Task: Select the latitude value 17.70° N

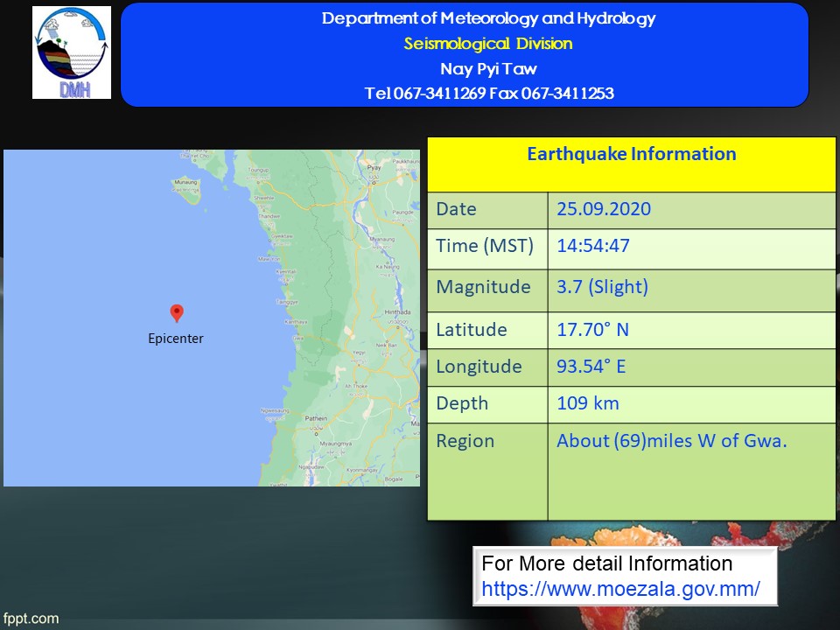Action: coord(592,330)
